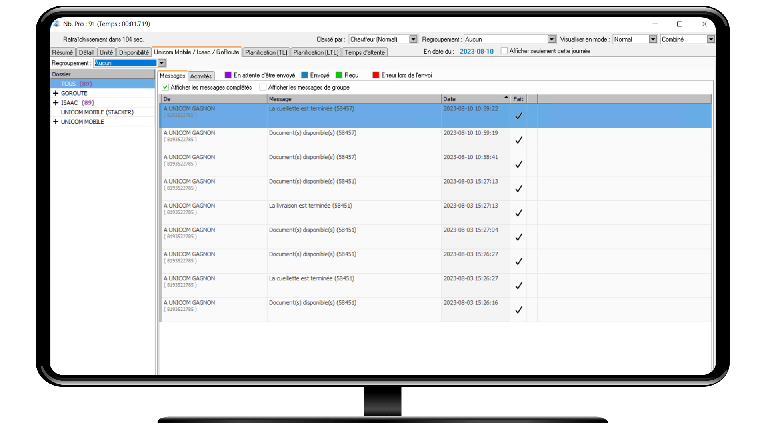Screen dimensions: 768x432
Task: Select the TOUS (89) folder row
Action: point(102,84)
